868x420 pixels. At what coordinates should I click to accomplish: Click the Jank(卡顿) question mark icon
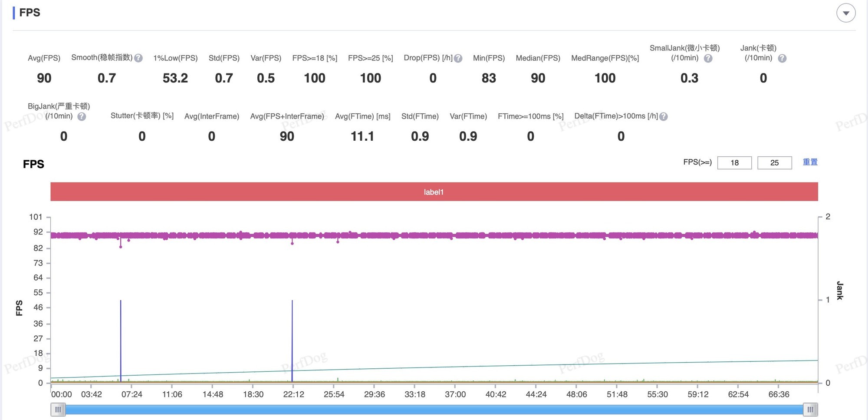tap(782, 58)
